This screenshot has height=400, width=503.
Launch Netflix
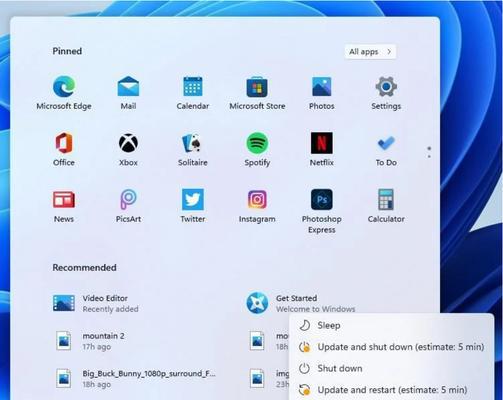coord(321,149)
